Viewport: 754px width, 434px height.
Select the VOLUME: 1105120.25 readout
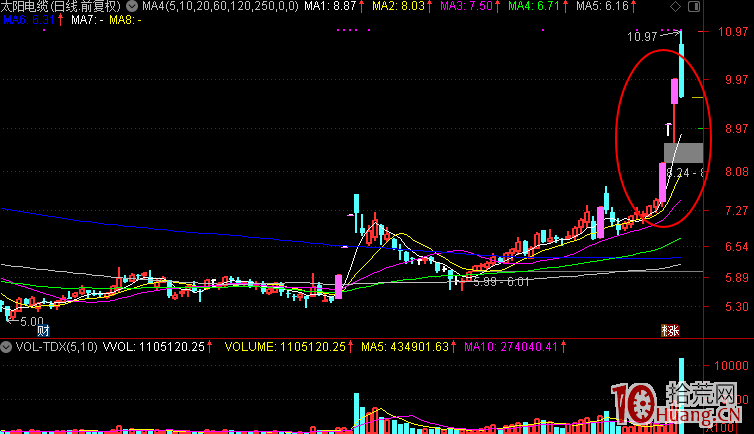point(285,347)
